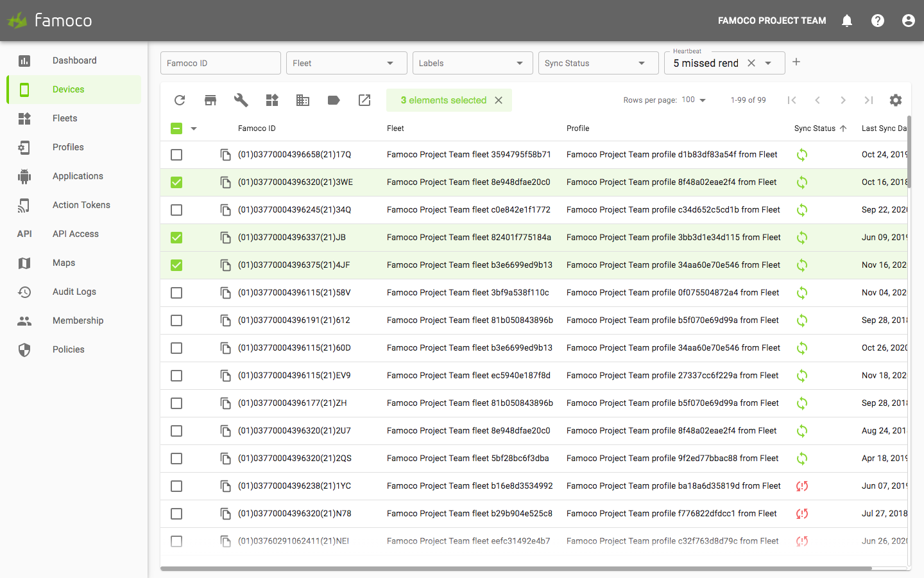Check the row for device ZH
This screenshot has width=924, height=578.
pos(176,403)
